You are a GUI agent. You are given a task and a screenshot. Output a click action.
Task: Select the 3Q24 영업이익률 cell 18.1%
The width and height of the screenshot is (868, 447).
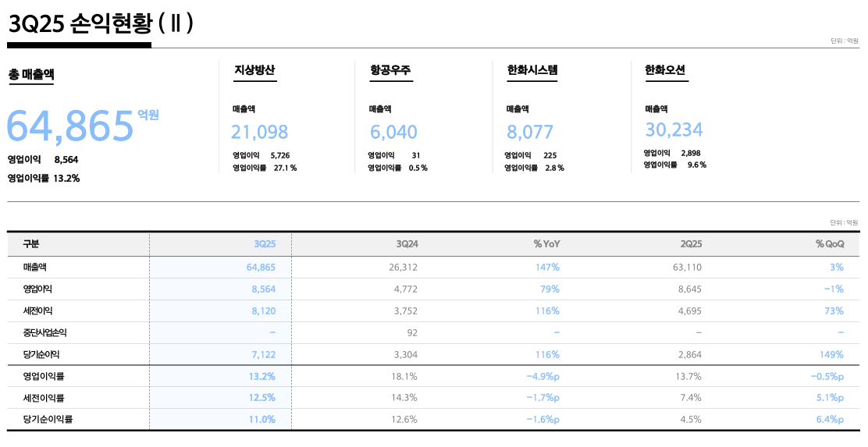click(404, 376)
